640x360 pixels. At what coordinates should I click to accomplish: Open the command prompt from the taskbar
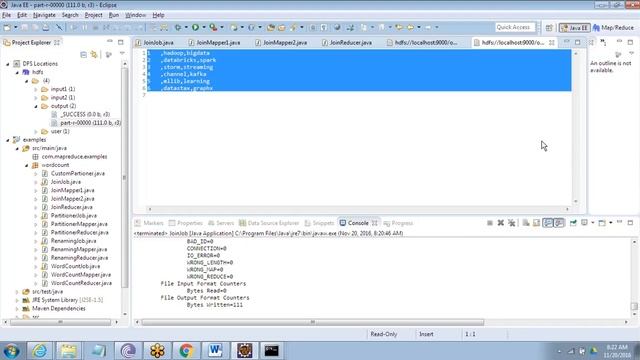(x=271, y=351)
